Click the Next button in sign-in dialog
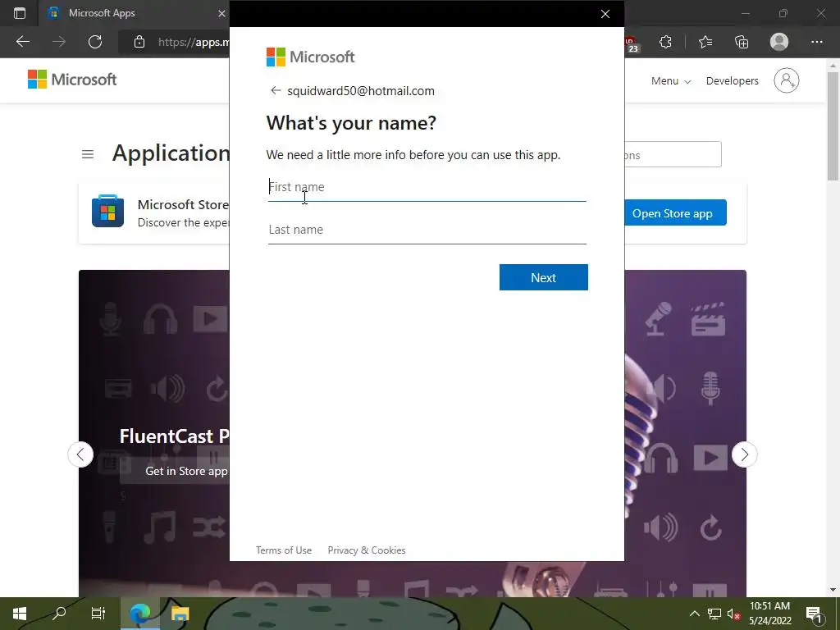Screen dimensions: 840x630 click(x=543, y=277)
